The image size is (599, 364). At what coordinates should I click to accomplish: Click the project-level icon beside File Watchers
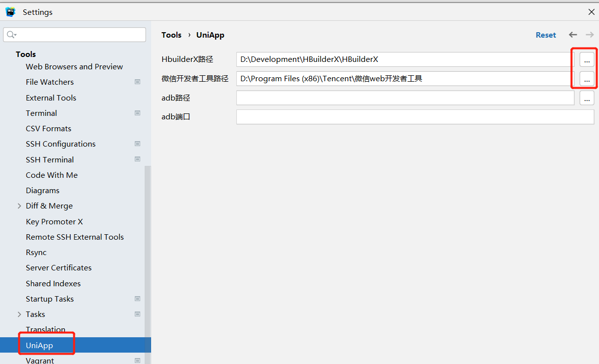point(137,82)
